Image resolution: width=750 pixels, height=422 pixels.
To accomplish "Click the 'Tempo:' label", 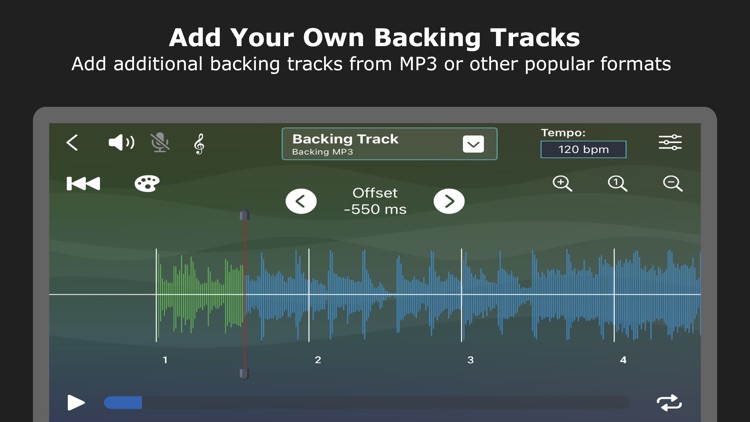I will click(563, 133).
